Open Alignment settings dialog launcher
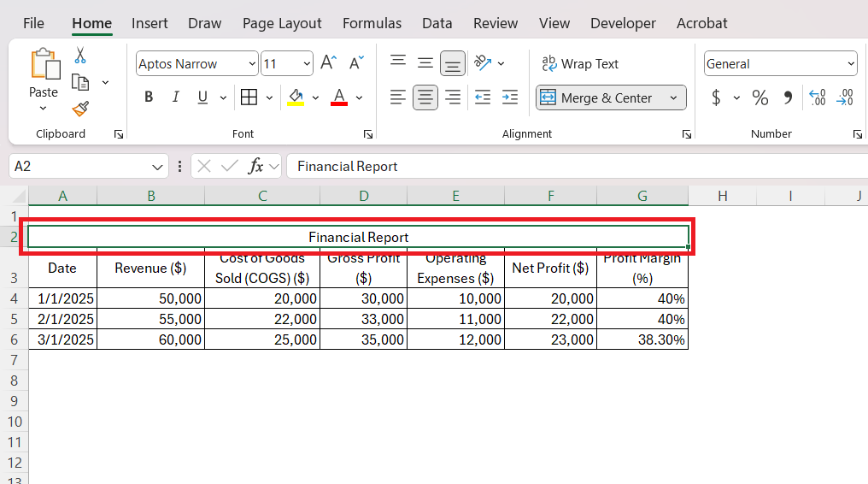This screenshot has height=484, width=868. tap(686, 134)
